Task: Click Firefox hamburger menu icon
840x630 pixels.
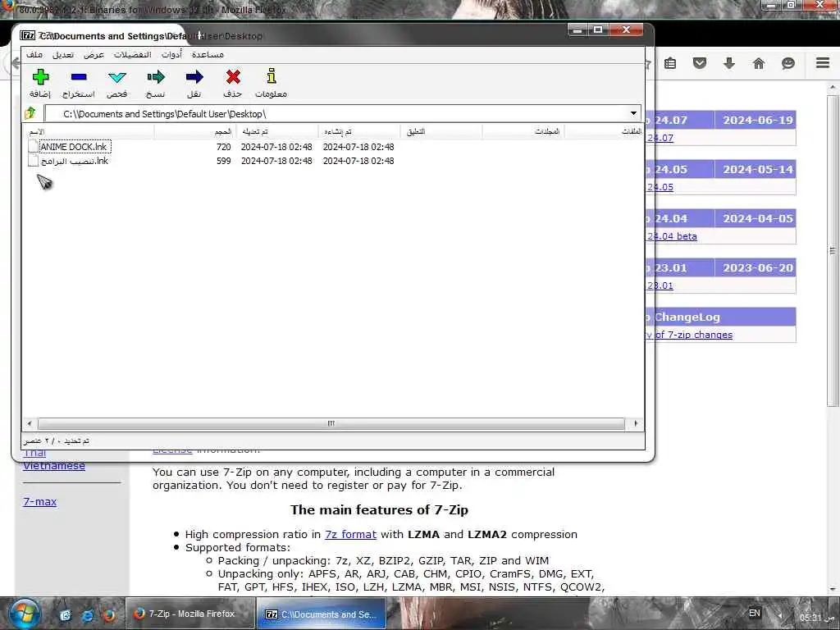Action: pos(823,63)
